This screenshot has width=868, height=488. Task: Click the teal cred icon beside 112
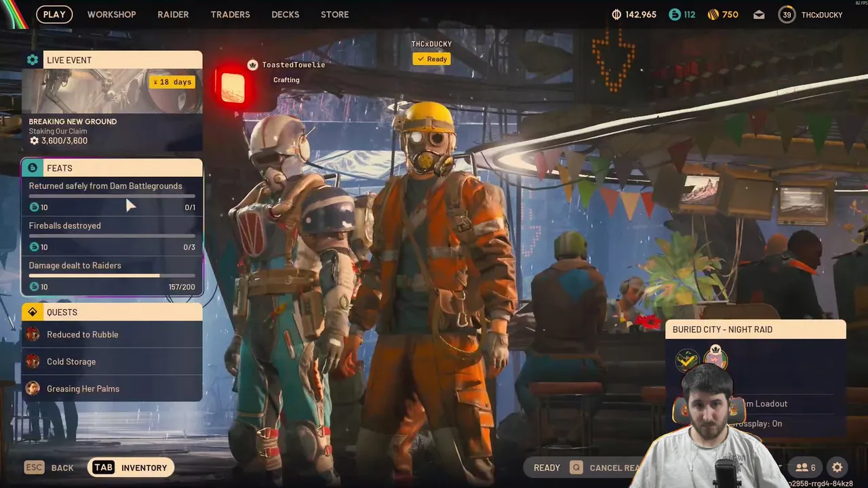674,14
